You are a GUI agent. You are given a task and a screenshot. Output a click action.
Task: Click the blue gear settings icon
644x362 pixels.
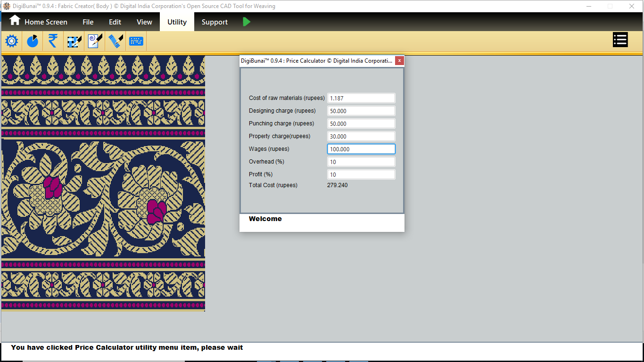point(11,41)
